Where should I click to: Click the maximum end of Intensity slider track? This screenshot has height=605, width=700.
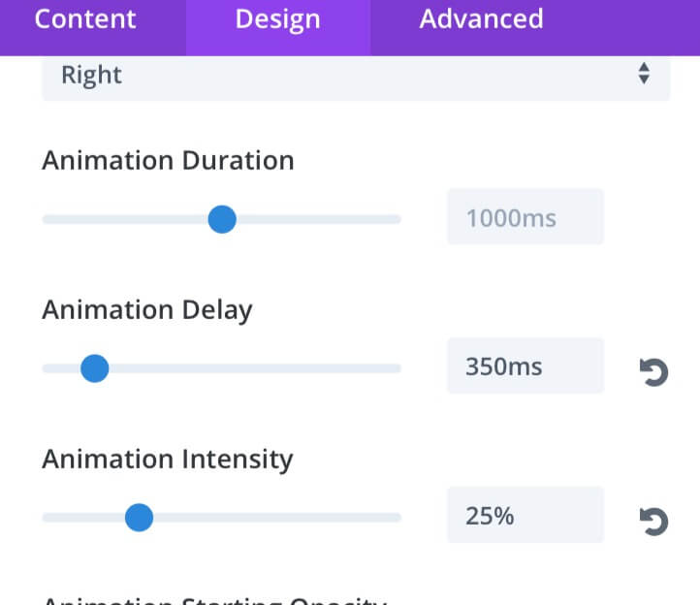pyautogui.click(x=398, y=518)
